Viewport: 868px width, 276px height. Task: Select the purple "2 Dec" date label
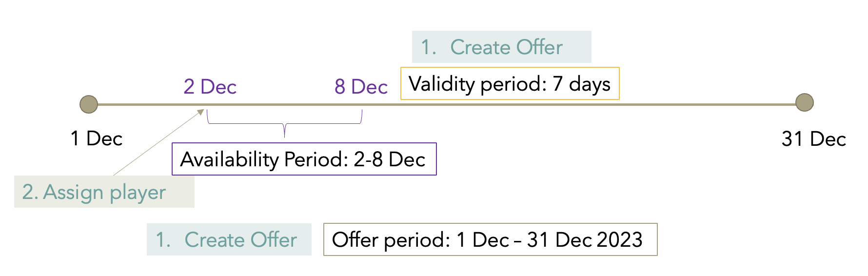tap(210, 87)
